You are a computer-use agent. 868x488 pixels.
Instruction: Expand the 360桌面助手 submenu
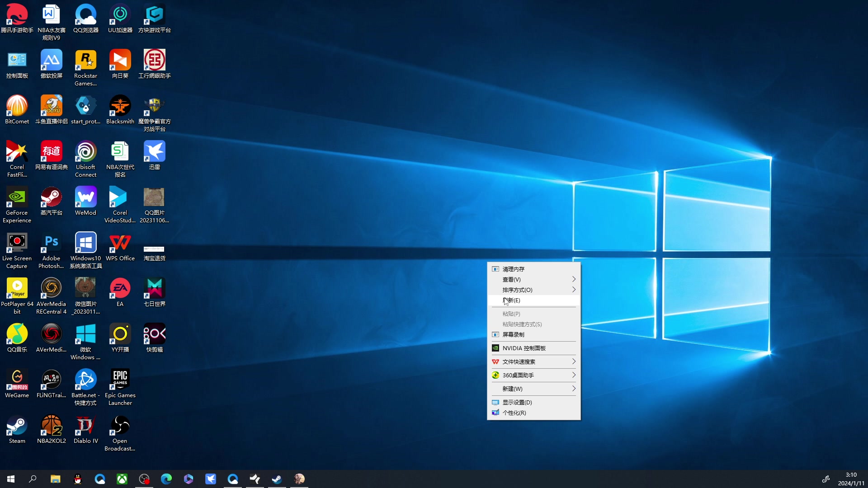click(x=533, y=375)
